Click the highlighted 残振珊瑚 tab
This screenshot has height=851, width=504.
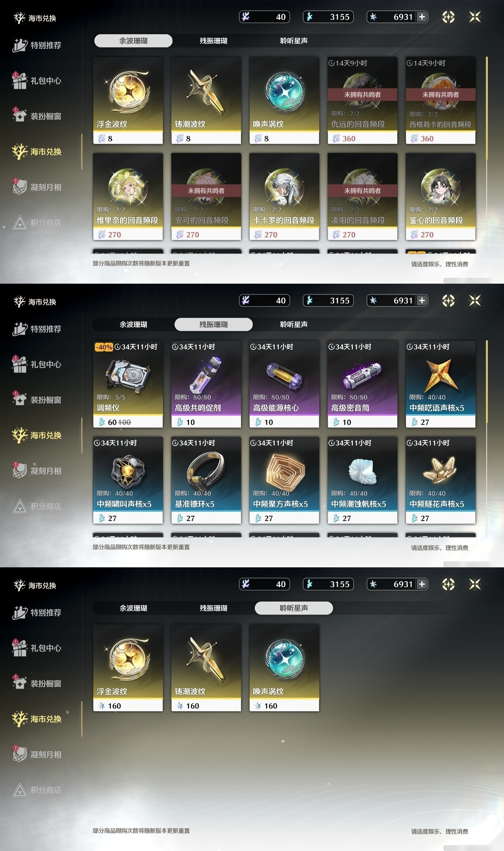[x=213, y=324]
